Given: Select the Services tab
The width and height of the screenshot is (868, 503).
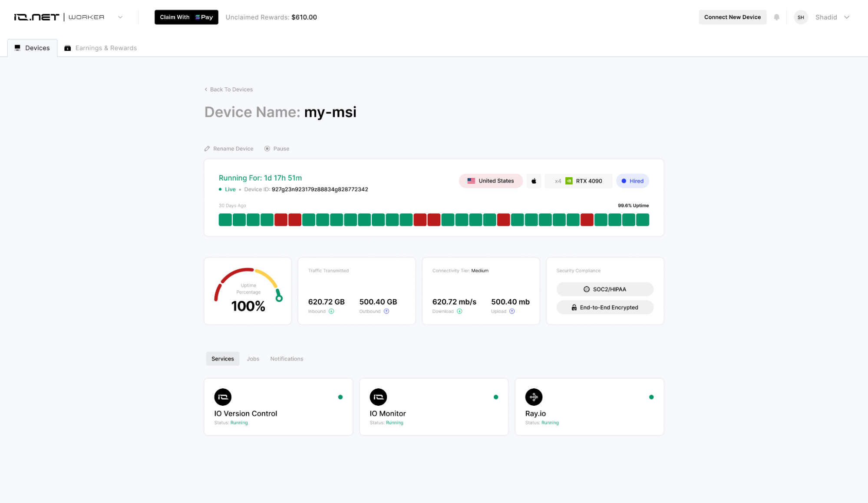Looking at the screenshot, I should 222,359.
